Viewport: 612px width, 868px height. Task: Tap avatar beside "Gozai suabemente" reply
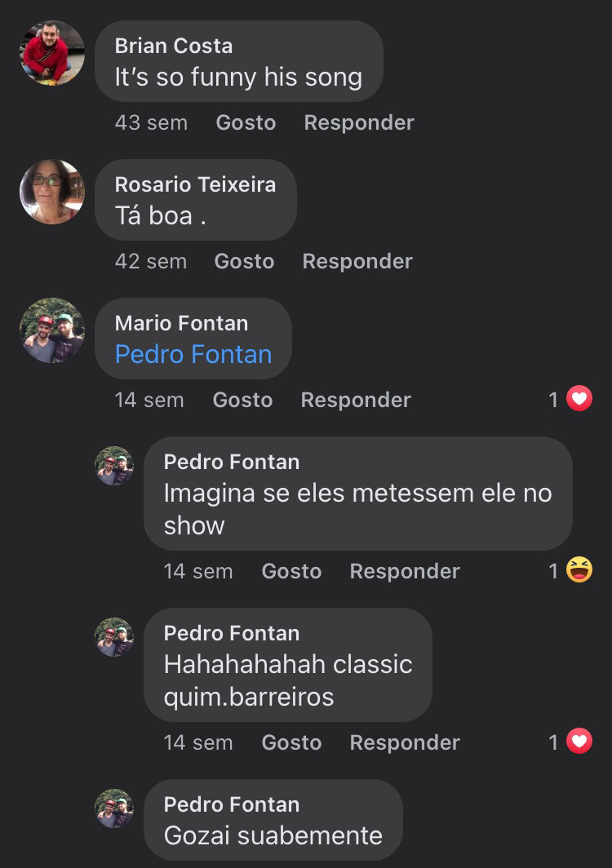[x=114, y=808]
